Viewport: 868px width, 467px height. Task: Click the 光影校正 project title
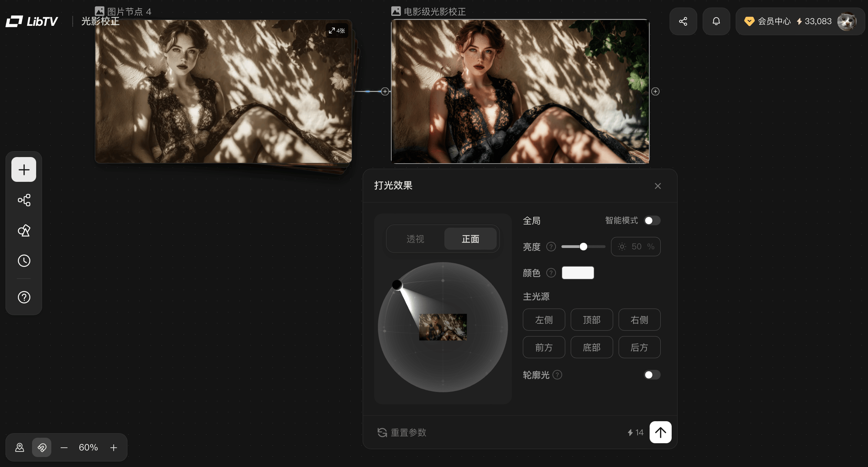pyautogui.click(x=100, y=21)
